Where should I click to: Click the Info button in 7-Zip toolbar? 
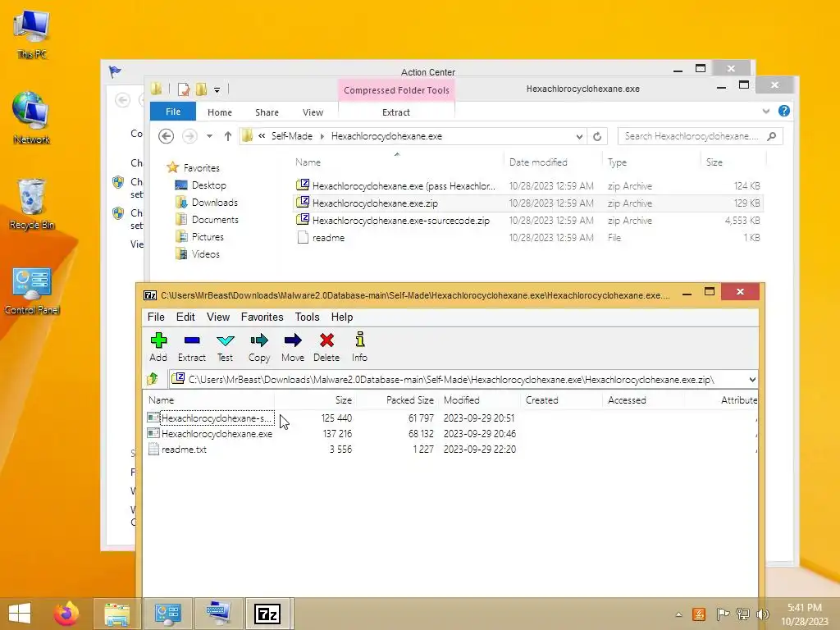(359, 347)
